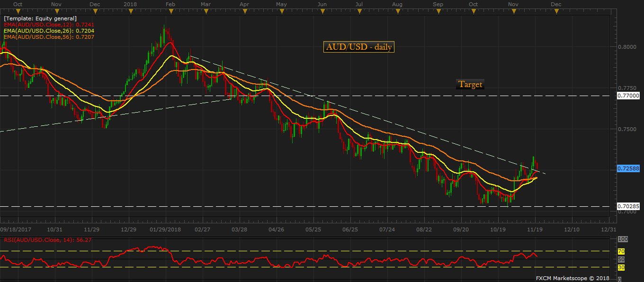Click the 09/20 date axis label
644x282 pixels.
[x=461, y=229]
